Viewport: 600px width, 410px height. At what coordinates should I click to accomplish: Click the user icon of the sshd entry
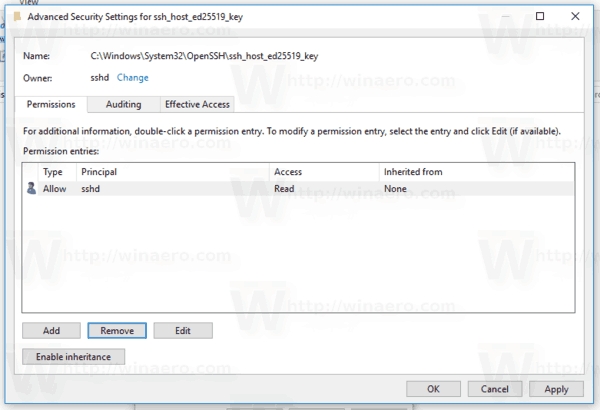tap(32, 188)
